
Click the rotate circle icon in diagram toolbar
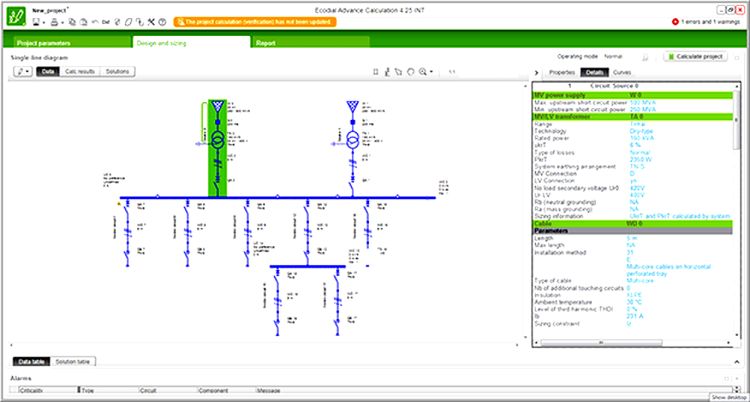coord(410,72)
